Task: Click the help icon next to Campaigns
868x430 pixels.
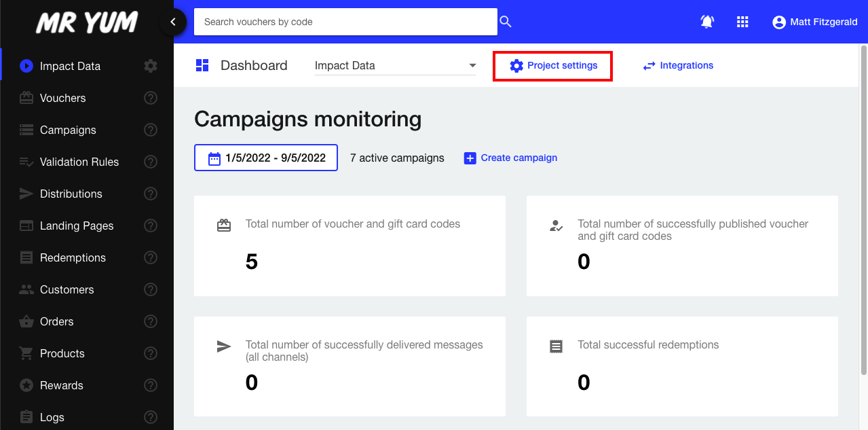Action: click(x=151, y=130)
